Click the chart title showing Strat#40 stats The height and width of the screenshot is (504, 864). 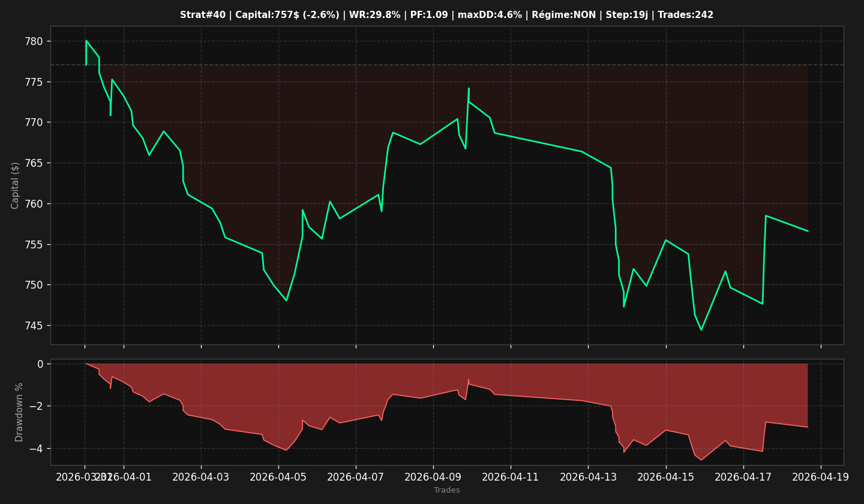(447, 15)
